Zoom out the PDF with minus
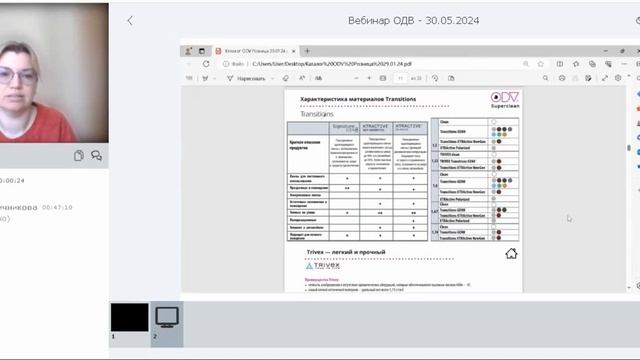 (x=356, y=78)
